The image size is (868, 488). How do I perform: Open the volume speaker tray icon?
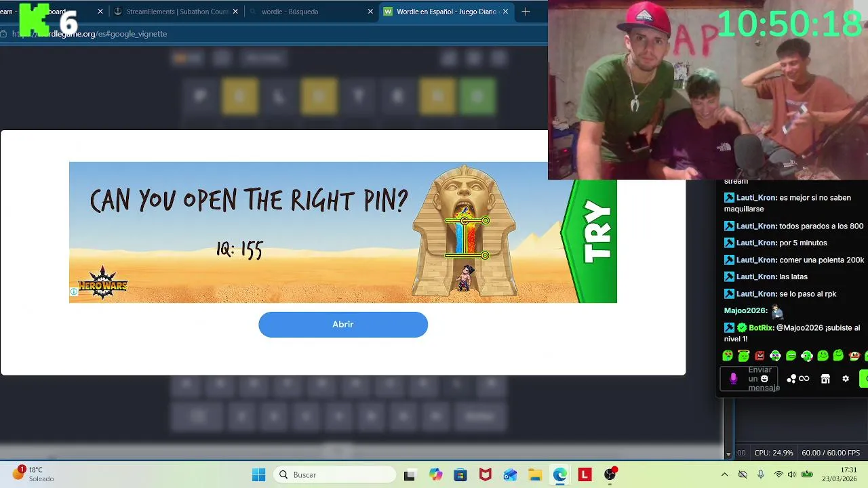point(791,474)
